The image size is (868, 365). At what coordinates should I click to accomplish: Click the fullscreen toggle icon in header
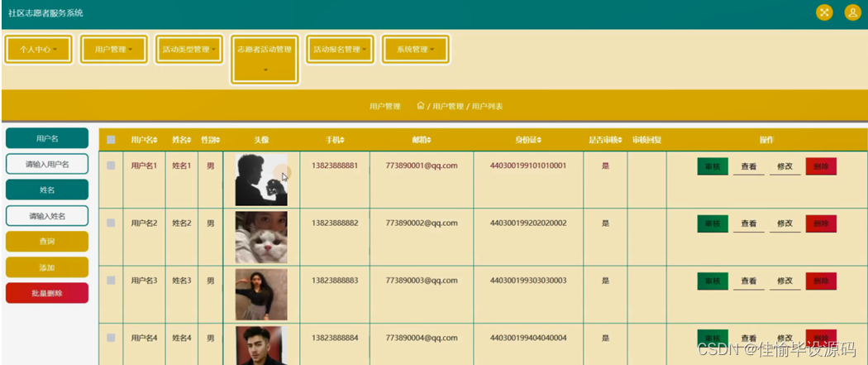pos(824,12)
